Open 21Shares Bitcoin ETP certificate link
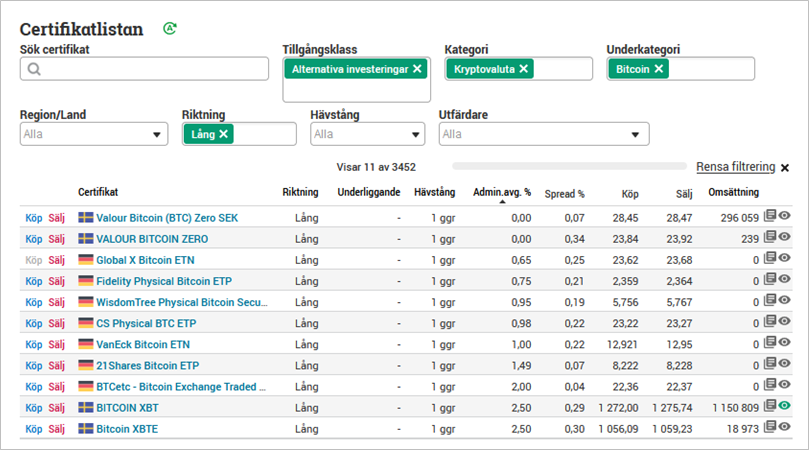 pyautogui.click(x=148, y=365)
